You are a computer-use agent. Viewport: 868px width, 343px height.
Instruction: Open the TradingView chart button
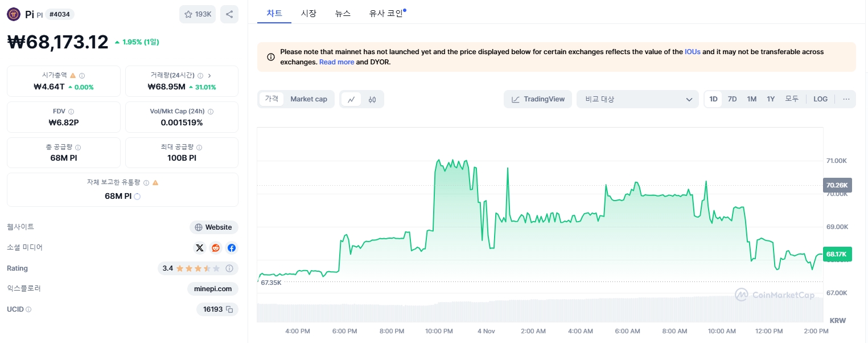click(538, 99)
